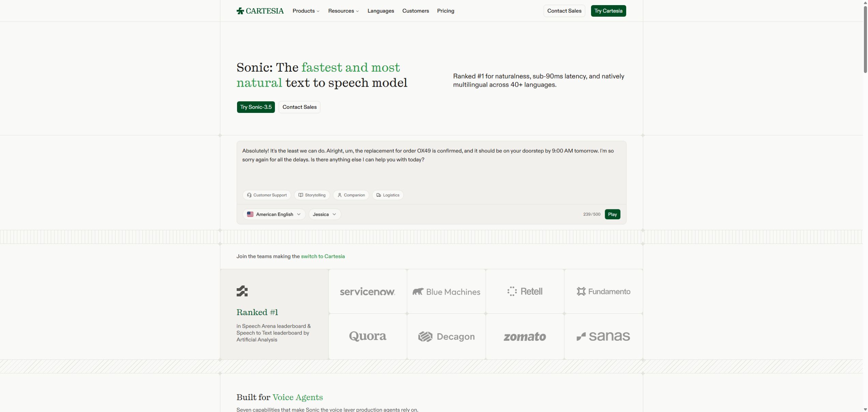Expand the Resources dropdown menu

(x=343, y=11)
